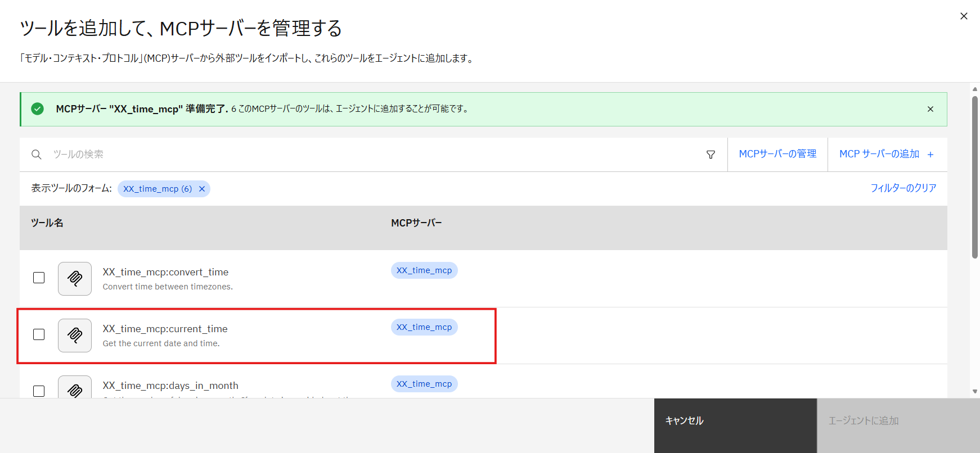Click the days_in_month tool icon
The width and height of the screenshot is (980, 453).
click(x=75, y=389)
